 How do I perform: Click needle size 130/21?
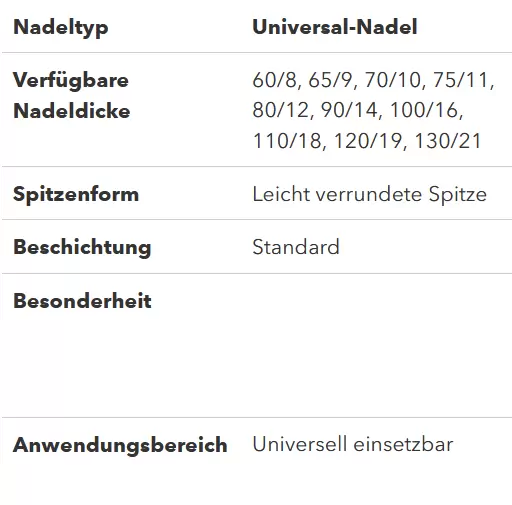tap(448, 141)
